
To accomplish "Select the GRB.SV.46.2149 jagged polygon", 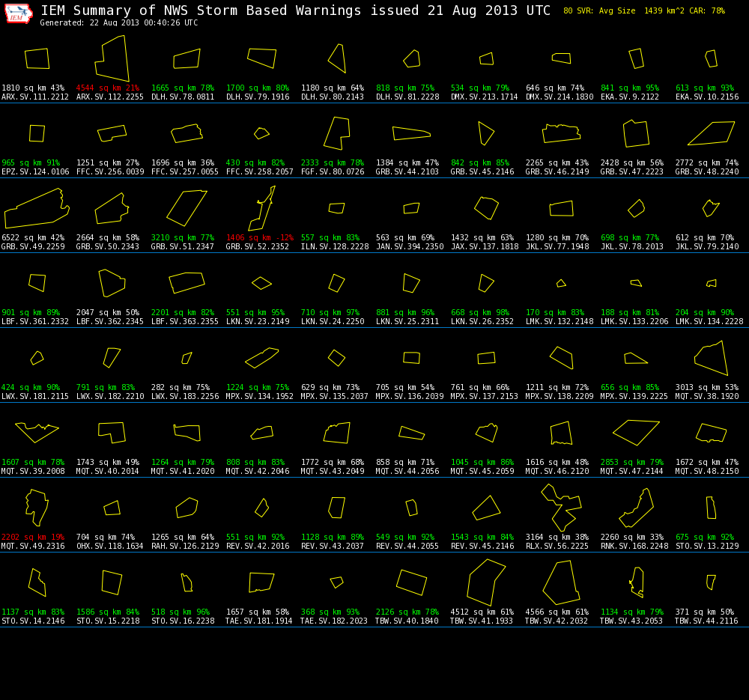I will click(561, 133).
